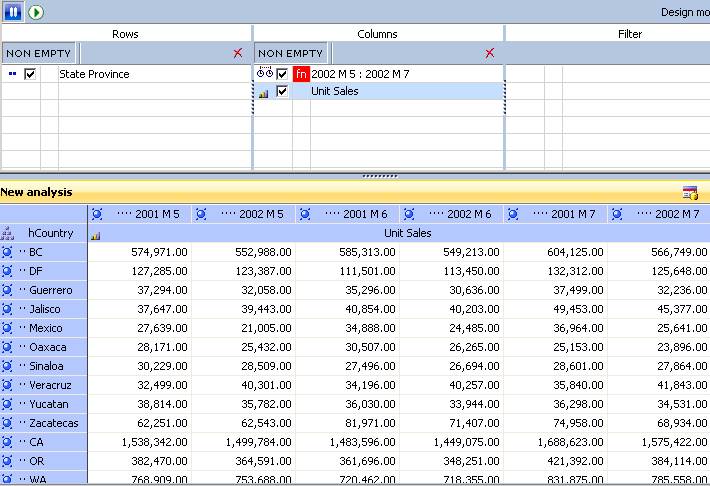710x486 pixels.
Task: Click the bar chart icon beside Unit Sales
Action: pos(264,92)
